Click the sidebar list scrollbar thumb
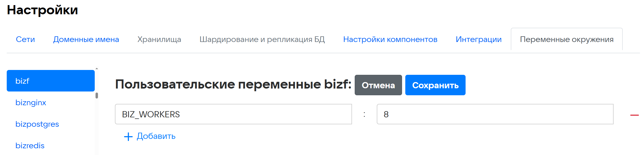This screenshot has width=644, height=155. coord(97,96)
